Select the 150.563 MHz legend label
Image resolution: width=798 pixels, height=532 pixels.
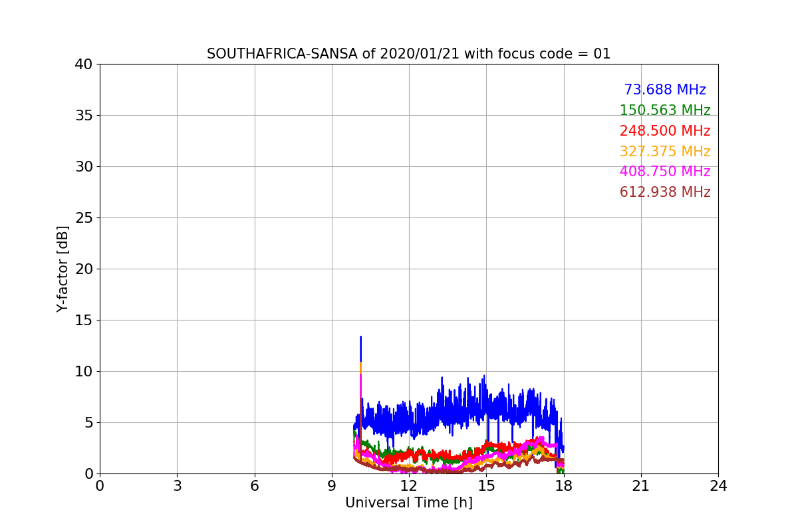665,110
